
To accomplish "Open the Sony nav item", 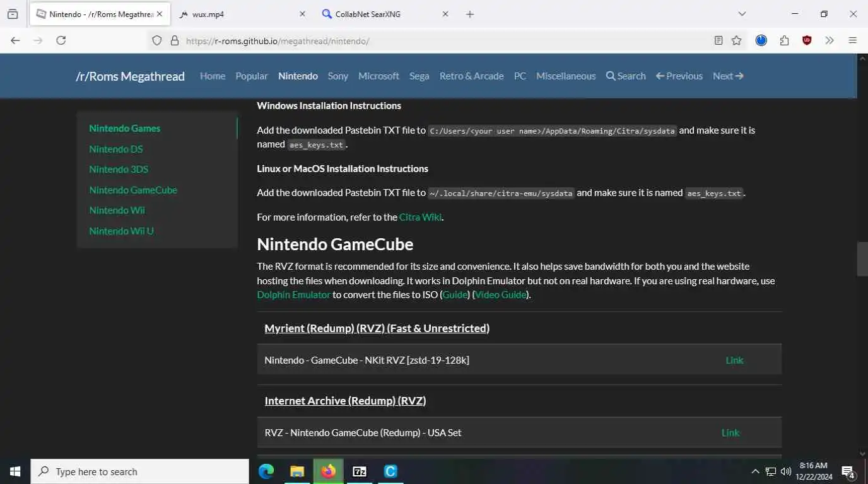I will click(x=338, y=76).
